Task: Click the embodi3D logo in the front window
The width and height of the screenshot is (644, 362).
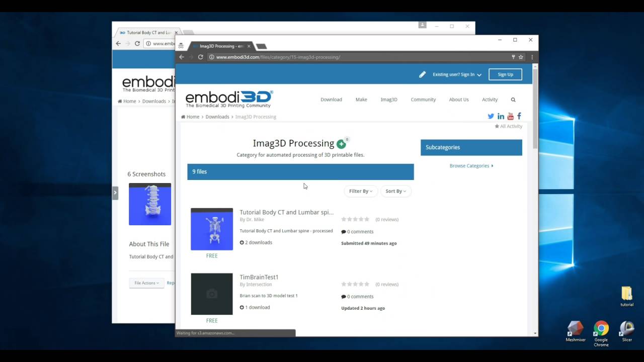Action: pos(229,99)
